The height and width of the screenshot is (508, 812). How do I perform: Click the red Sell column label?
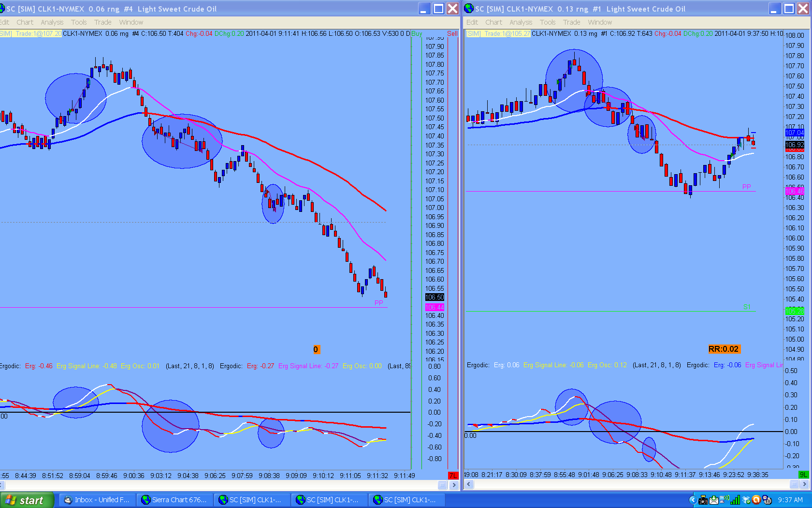click(x=452, y=33)
